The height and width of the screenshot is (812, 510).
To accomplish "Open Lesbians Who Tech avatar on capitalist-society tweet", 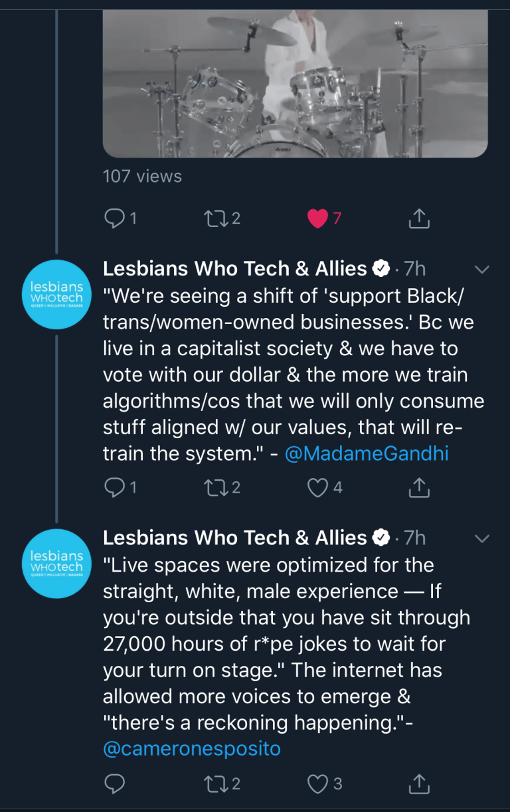I will pyautogui.click(x=56, y=293).
